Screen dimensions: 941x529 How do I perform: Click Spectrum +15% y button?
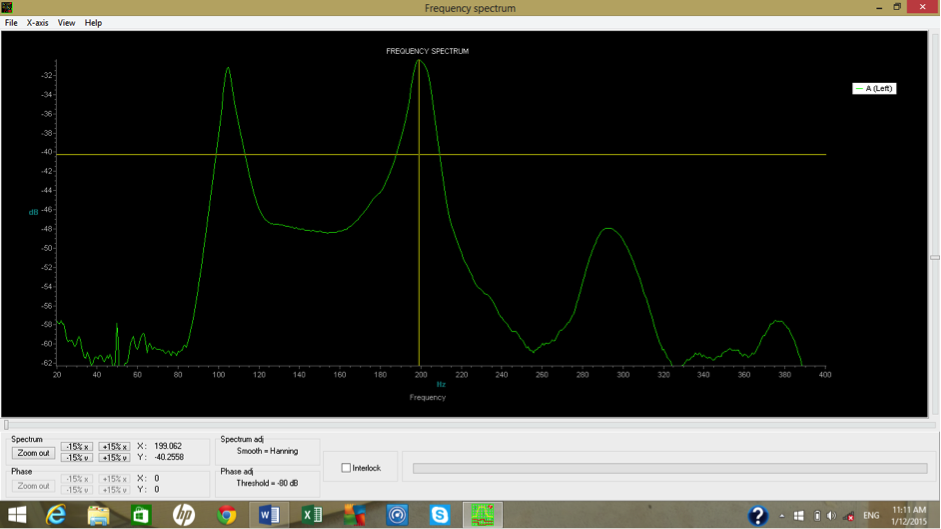click(x=114, y=458)
